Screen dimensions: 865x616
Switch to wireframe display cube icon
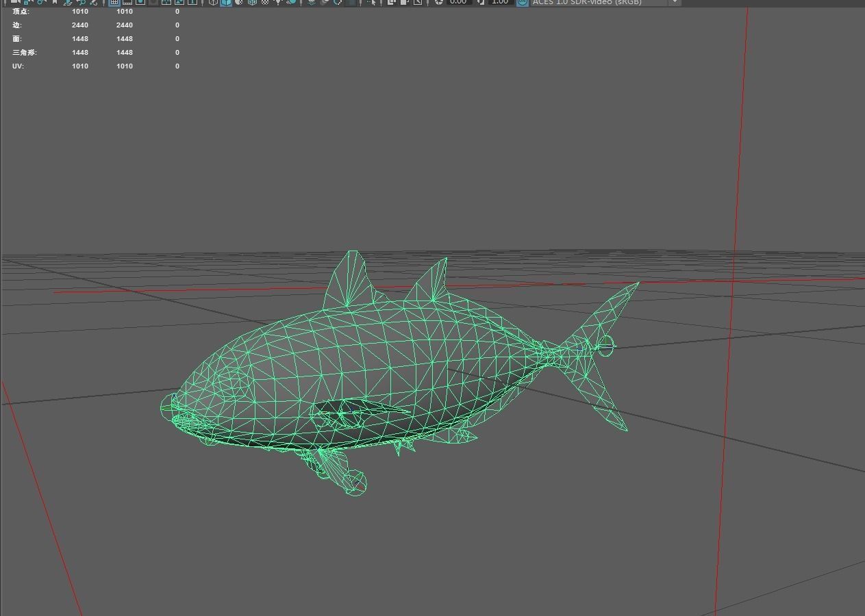click(213, 2)
